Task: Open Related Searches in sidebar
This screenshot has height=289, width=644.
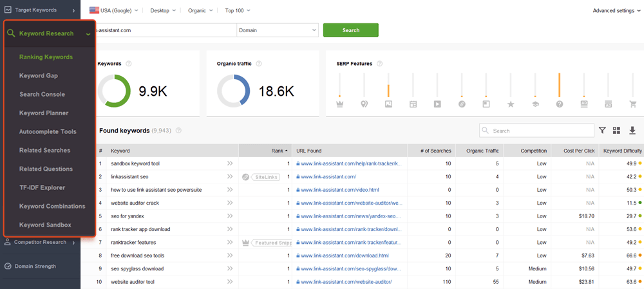Action: pyautogui.click(x=45, y=150)
